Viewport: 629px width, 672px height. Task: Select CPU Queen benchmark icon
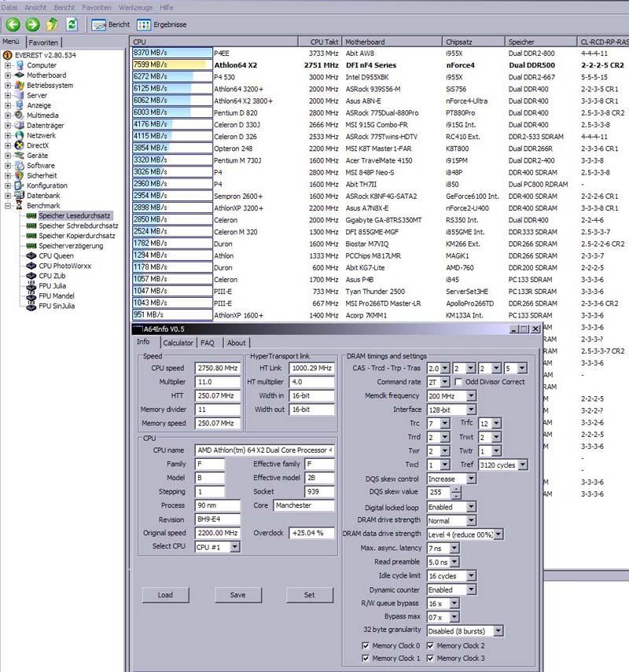[31, 256]
